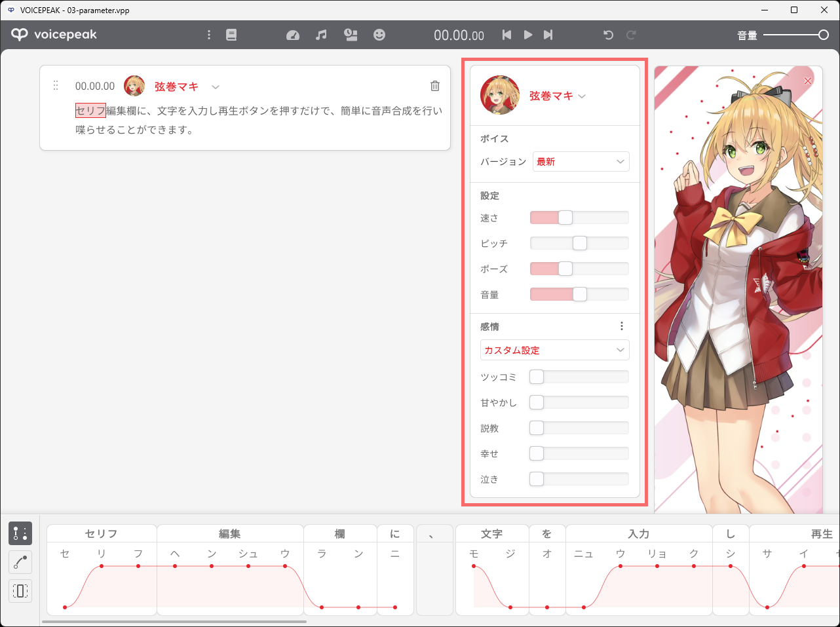Adjust the ピッチ pitch slider
This screenshot has height=627, width=840.
pos(579,243)
